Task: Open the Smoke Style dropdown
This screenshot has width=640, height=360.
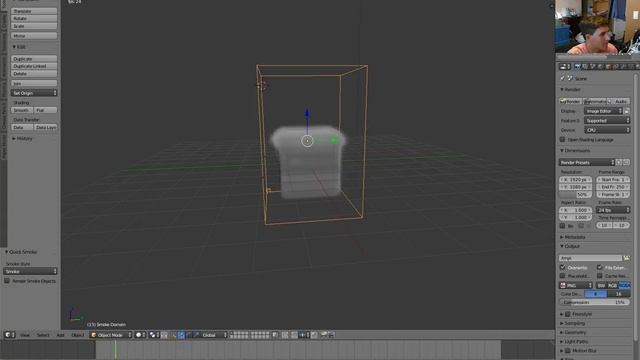Action: tap(30, 271)
